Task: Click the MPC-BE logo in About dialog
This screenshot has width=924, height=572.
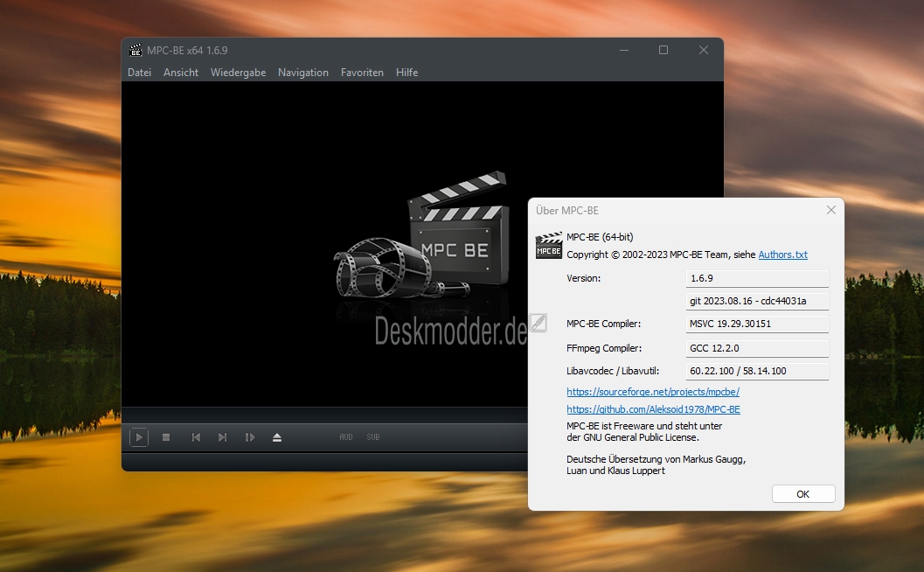Action: [549, 246]
